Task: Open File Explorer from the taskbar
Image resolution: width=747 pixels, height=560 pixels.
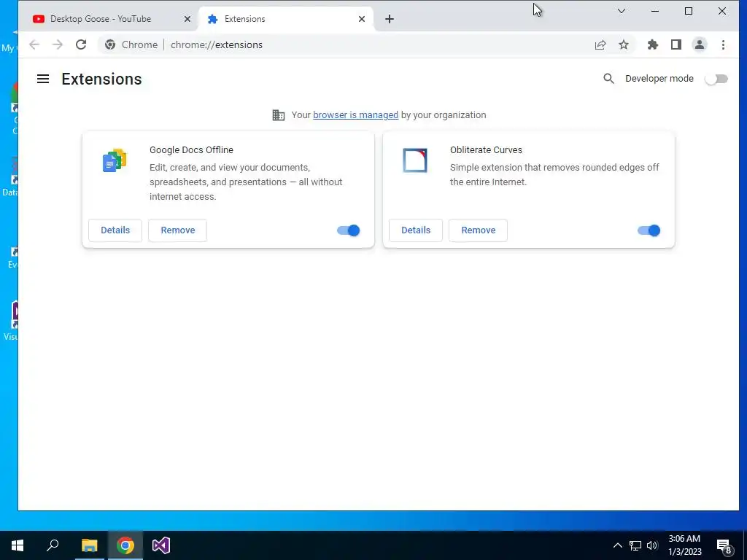Action: point(89,545)
